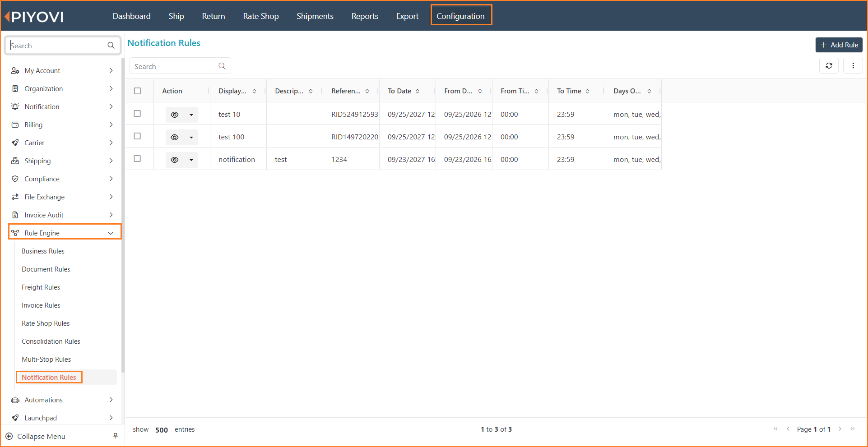Click the PIYOVI logo
Image resolution: width=868 pixels, height=447 pixels.
[x=34, y=17]
